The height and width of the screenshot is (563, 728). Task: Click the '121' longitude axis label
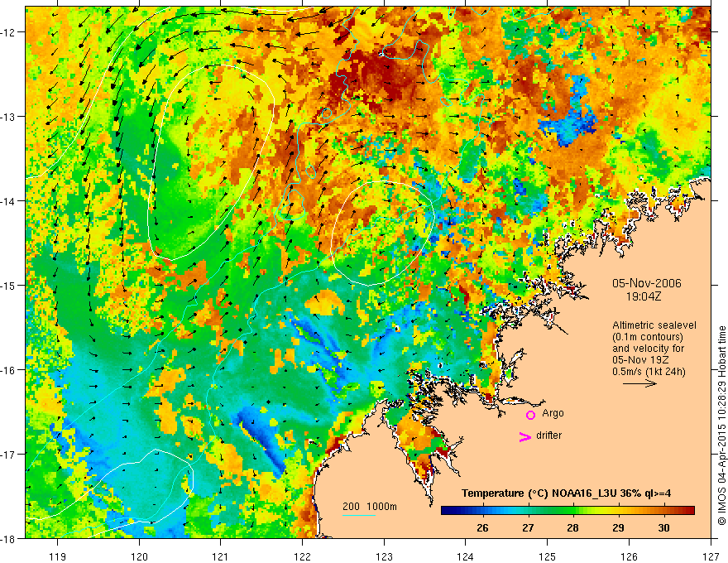(x=221, y=556)
